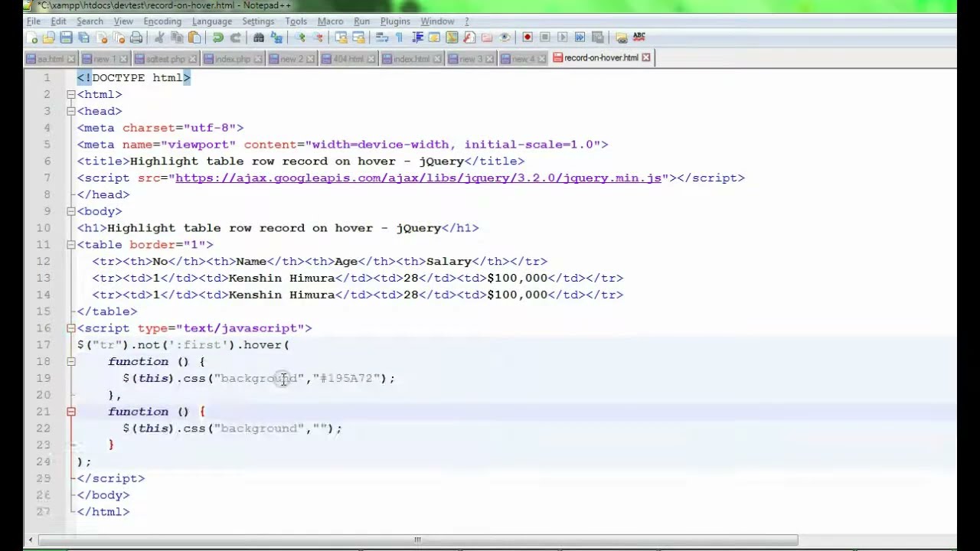Toggle Show All Characters pilcrow icon

399,37
